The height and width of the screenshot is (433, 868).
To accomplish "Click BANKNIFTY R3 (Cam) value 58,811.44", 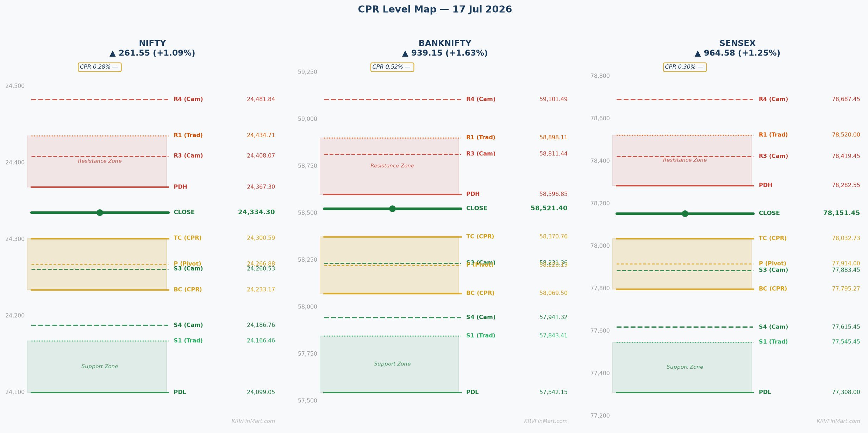I will click(554, 154).
